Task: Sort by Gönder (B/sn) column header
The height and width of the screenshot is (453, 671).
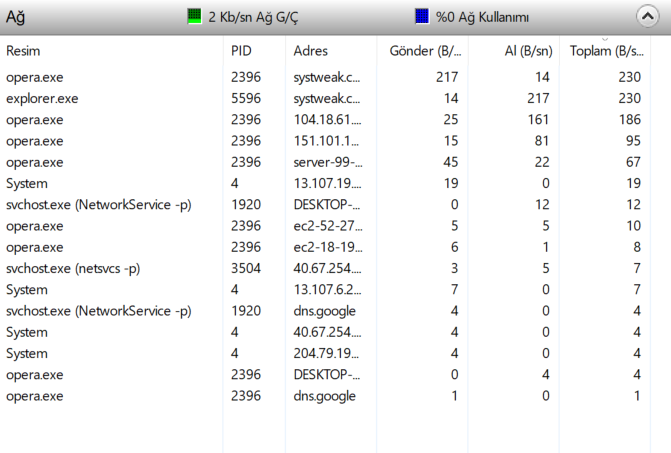Action: point(426,51)
